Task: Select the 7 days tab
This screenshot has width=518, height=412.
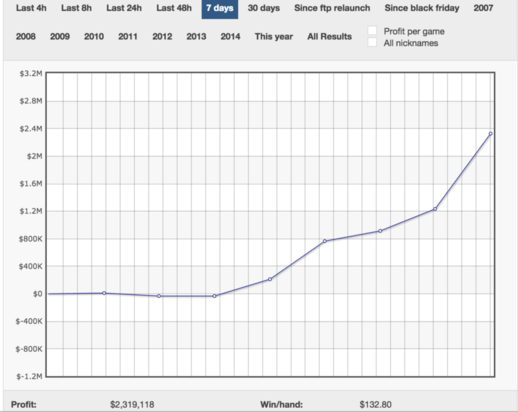Action: 220,8
